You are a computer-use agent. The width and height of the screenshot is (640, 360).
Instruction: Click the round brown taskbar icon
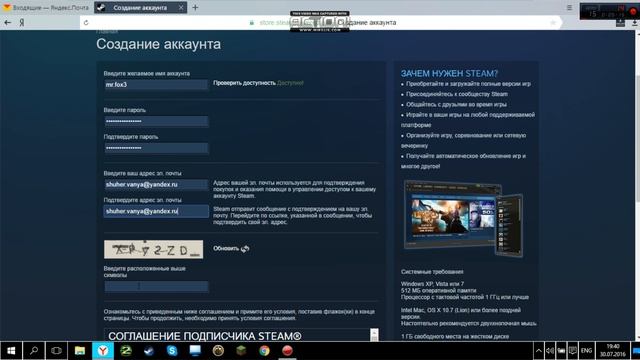click(x=218, y=351)
